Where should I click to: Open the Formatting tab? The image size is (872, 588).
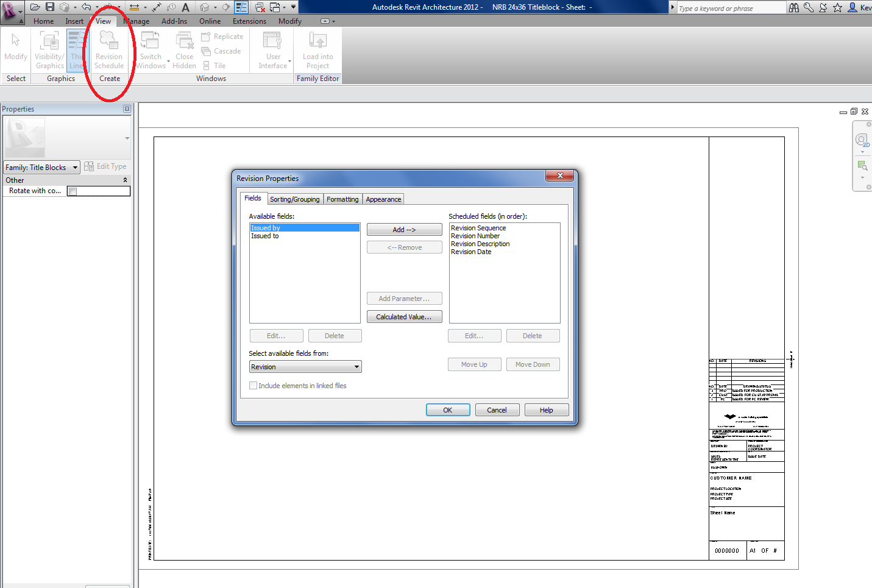point(342,199)
